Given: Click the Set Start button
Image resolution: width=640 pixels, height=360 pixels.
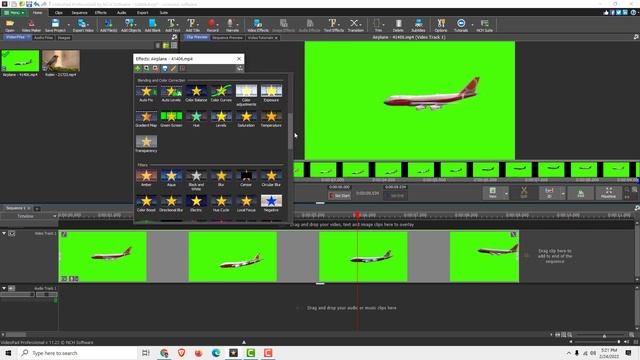Looking at the screenshot, I should pyautogui.click(x=340, y=196).
